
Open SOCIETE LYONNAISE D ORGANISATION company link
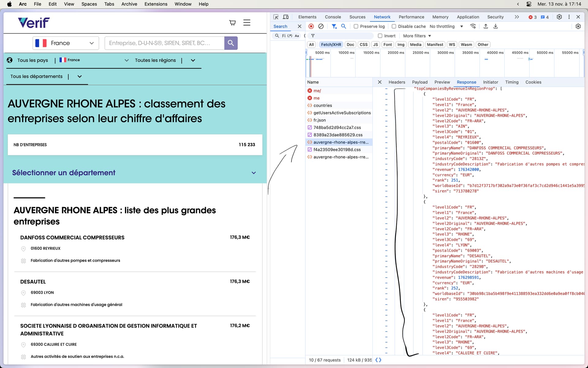click(109, 330)
